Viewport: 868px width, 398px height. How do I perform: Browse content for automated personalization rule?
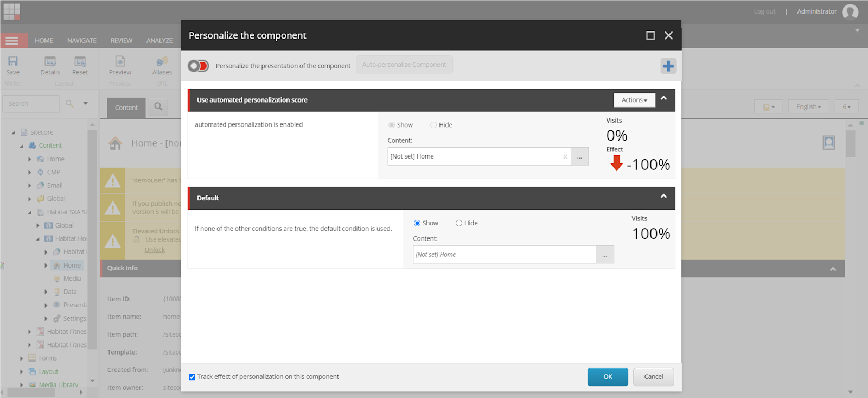tap(579, 156)
